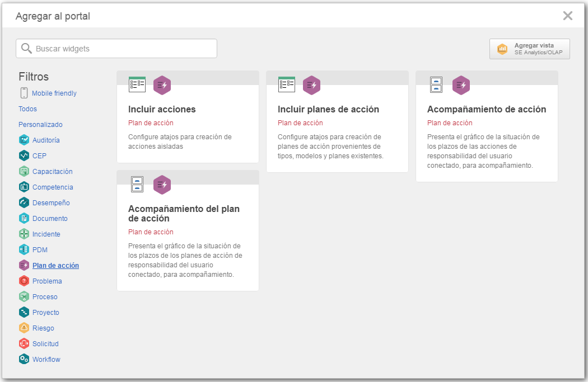588x382 pixels.
Task: Click the Agregar vista button
Action: 530,49
